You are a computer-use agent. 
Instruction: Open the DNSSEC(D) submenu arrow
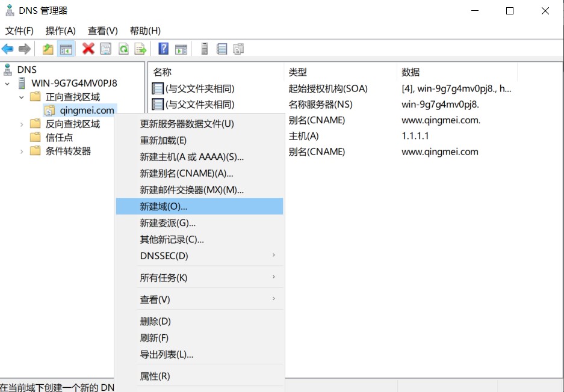pyautogui.click(x=274, y=255)
